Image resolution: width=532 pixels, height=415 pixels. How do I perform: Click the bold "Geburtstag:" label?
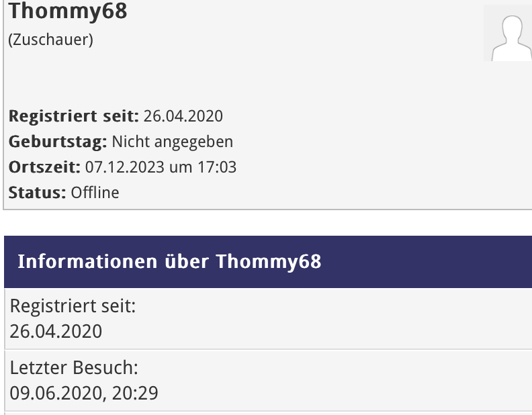(58, 142)
